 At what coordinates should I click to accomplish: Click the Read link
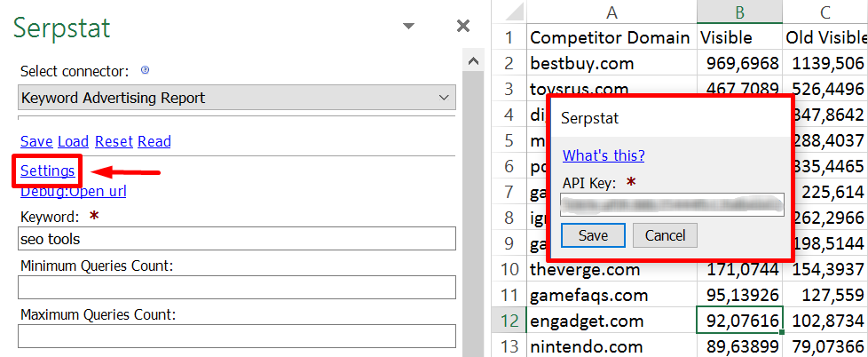click(154, 142)
